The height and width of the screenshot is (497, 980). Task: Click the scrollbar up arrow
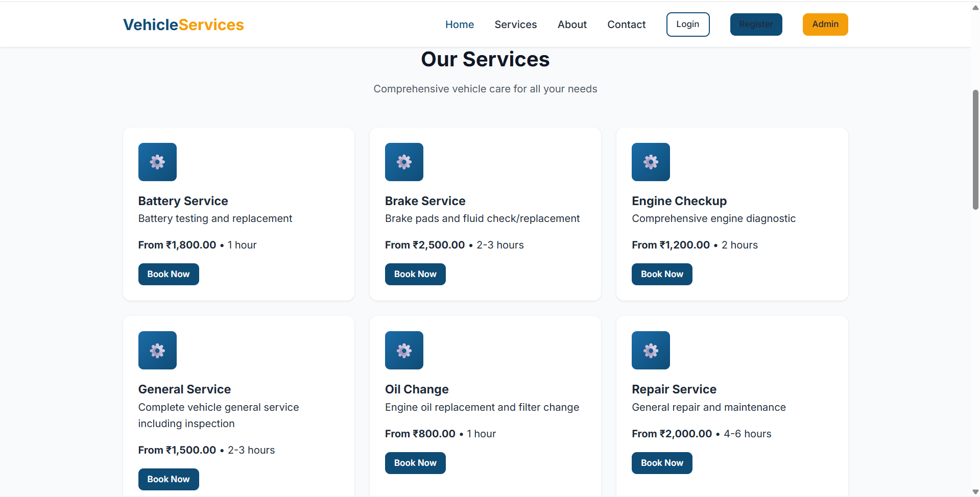click(975, 7)
